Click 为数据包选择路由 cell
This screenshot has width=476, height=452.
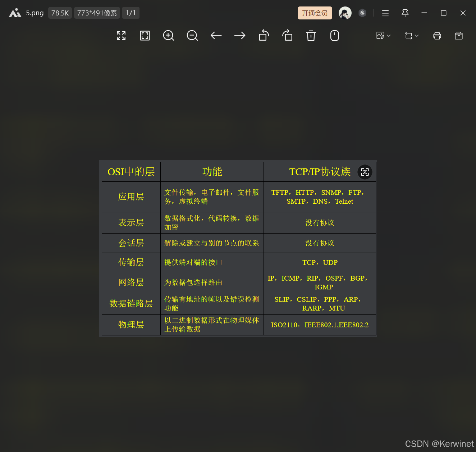[x=212, y=282]
